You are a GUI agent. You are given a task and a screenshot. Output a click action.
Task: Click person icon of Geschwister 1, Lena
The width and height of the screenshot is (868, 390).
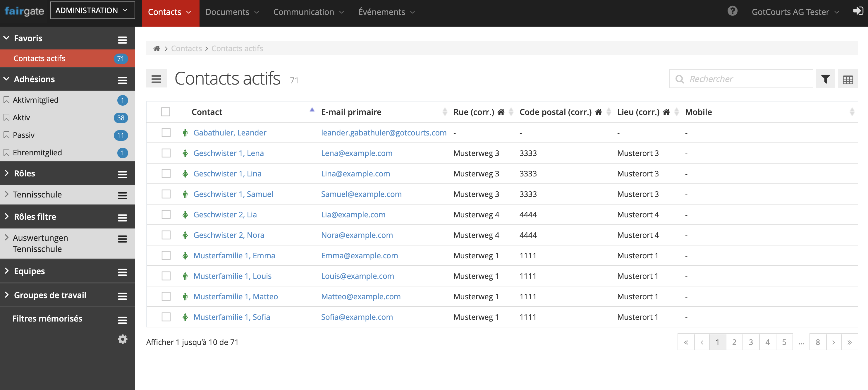(185, 153)
